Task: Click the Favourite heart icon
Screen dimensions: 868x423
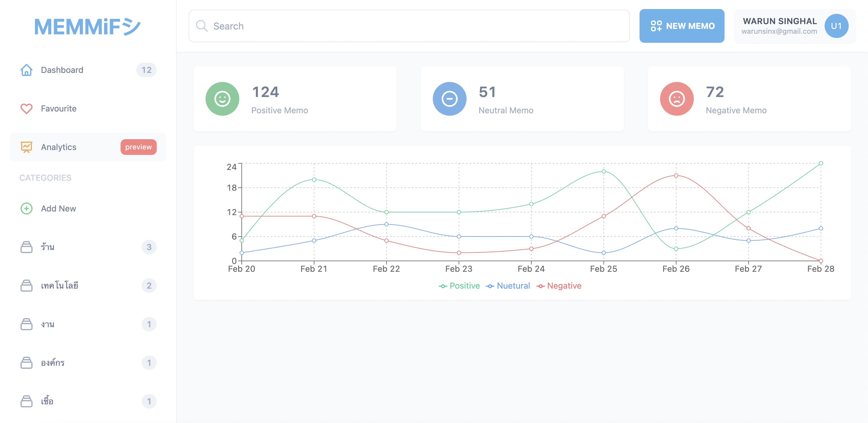Action: (26, 108)
